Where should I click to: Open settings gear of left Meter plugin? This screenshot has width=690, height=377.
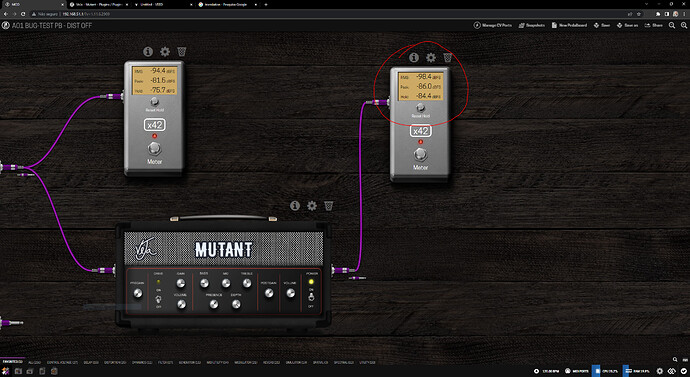165,51
